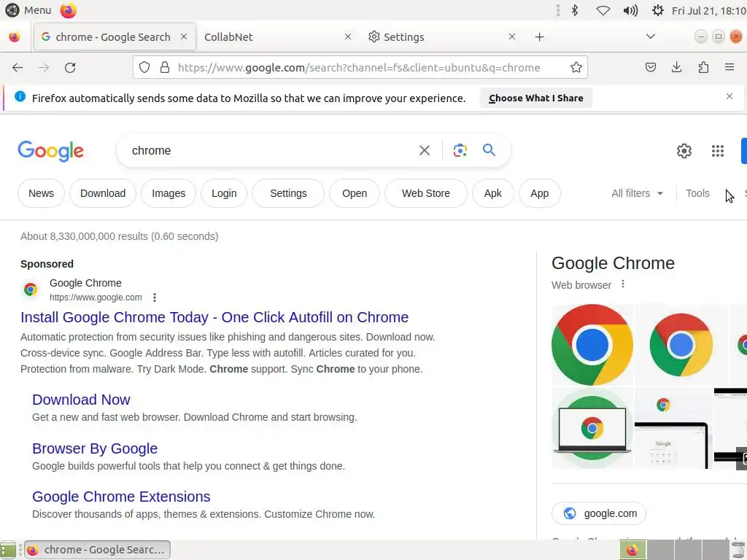The height and width of the screenshot is (560, 747).
Task: Open Firefox hamburger application menu
Action: pyautogui.click(x=729, y=68)
